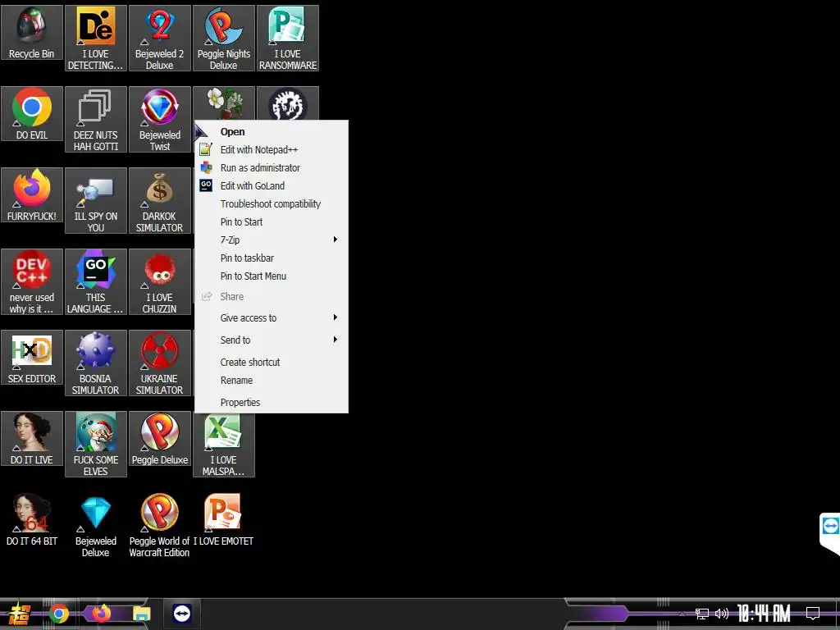Select the DO IT LIVE portrait shortcut
Screen dimensions: 840x630
[x=32, y=439]
